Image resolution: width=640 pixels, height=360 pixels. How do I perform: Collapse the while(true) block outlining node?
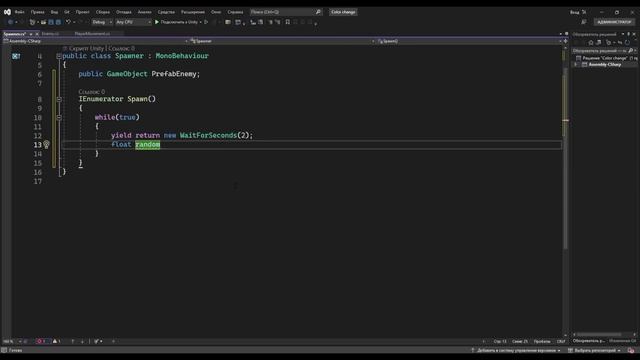click(59, 118)
